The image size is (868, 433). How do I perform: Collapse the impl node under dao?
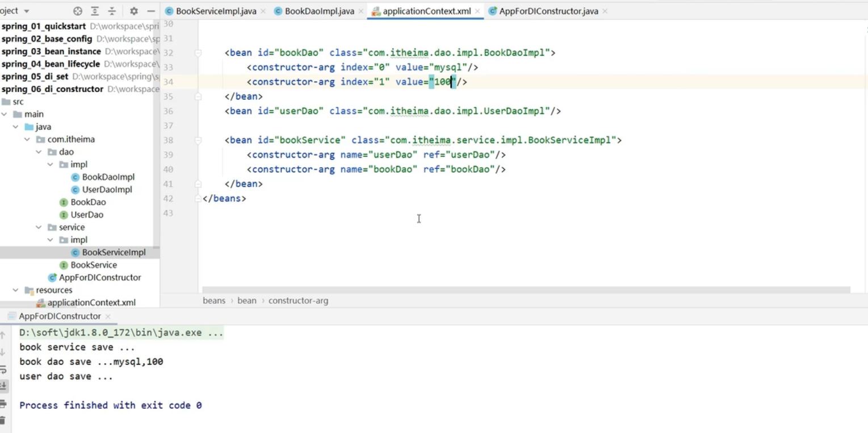point(50,164)
